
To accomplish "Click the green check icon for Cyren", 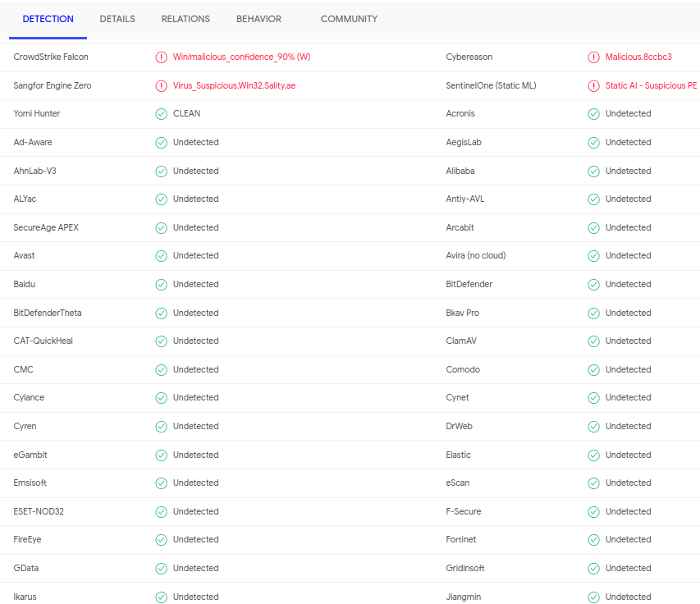I will pyautogui.click(x=161, y=426).
